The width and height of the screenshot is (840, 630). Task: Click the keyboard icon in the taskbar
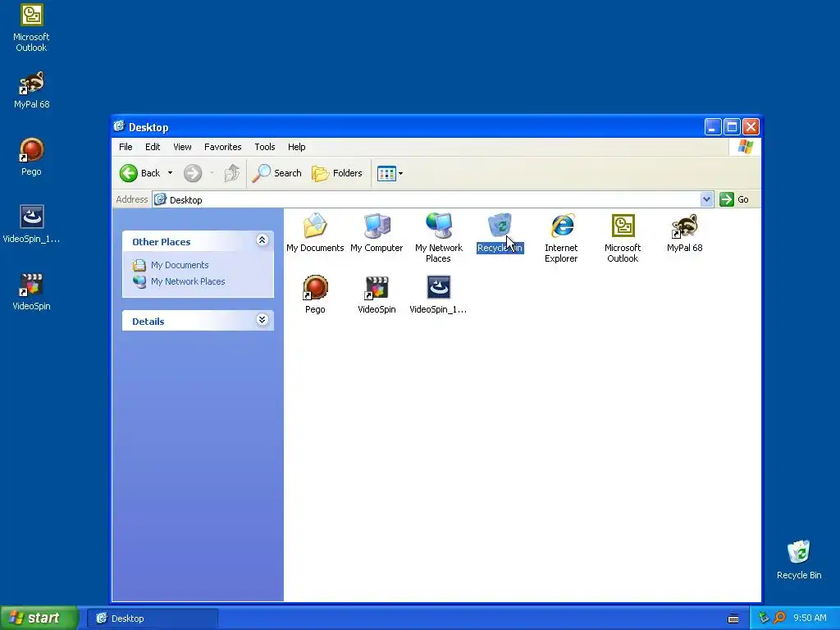coord(733,619)
